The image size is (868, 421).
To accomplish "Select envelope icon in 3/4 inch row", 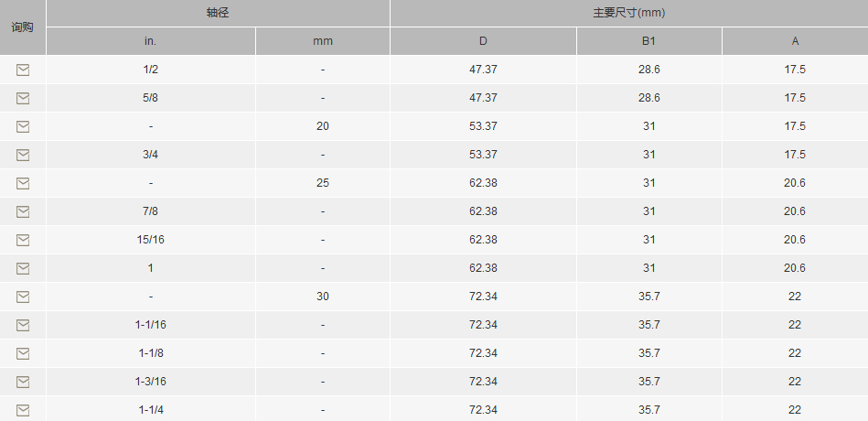I will coord(23,155).
